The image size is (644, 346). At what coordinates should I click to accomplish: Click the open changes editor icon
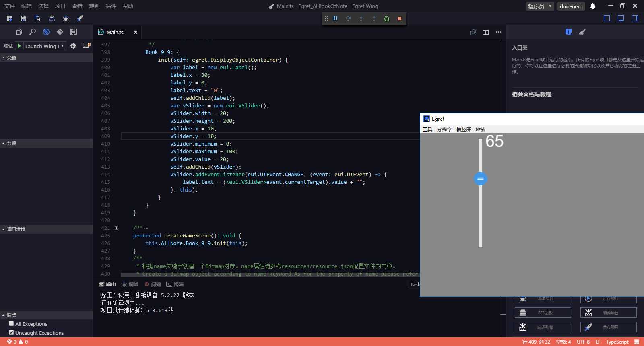click(473, 32)
